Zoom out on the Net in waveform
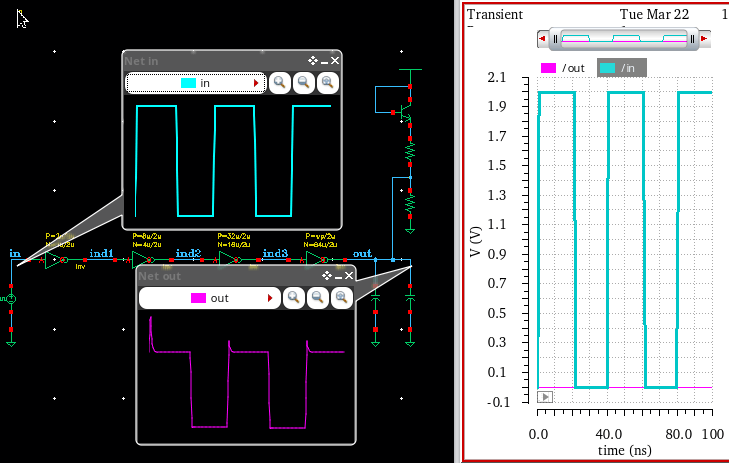 pyautogui.click(x=304, y=83)
